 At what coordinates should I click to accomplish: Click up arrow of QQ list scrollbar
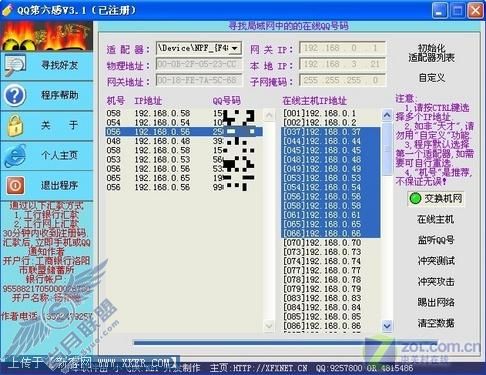click(269, 115)
